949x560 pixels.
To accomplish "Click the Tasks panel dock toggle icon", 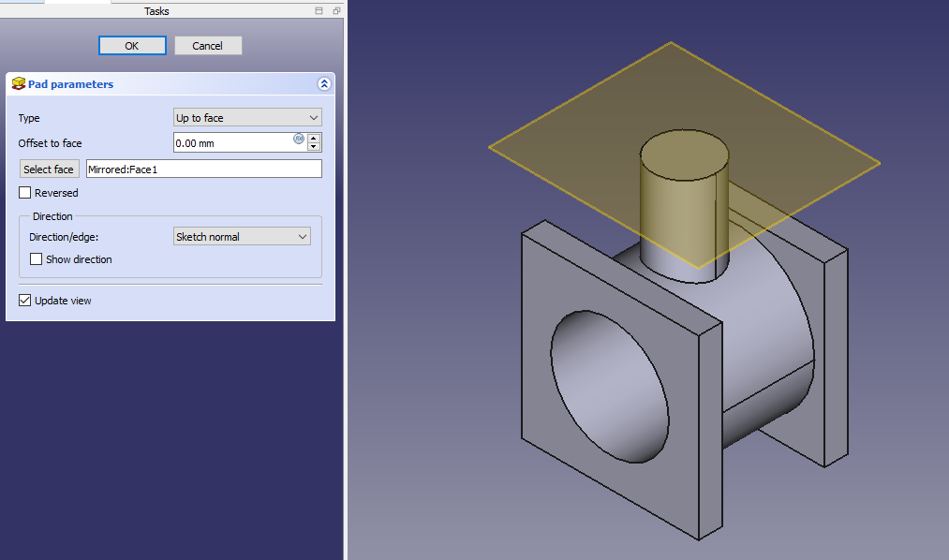I will (x=319, y=11).
